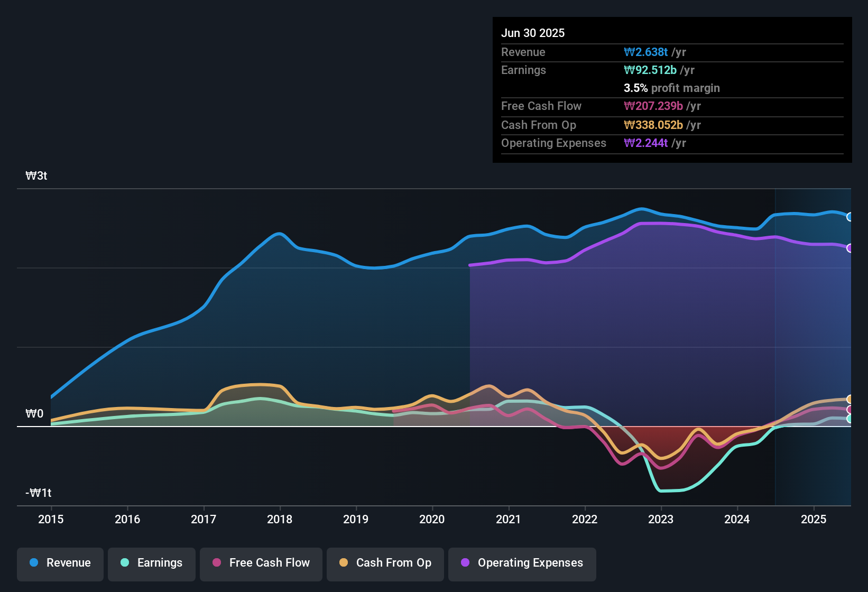Hide the Operating Expenses series
The height and width of the screenshot is (592, 868).
pyautogui.click(x=522, y=563)
